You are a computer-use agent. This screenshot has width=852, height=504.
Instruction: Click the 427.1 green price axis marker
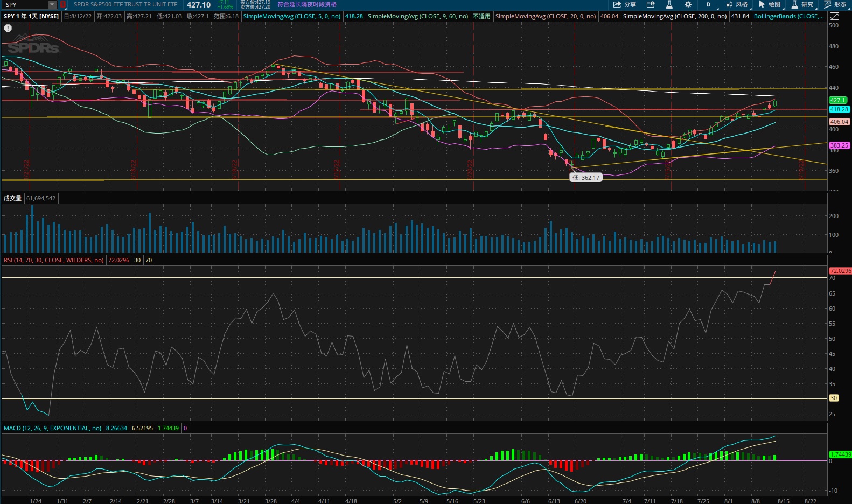tap(837, 100)
